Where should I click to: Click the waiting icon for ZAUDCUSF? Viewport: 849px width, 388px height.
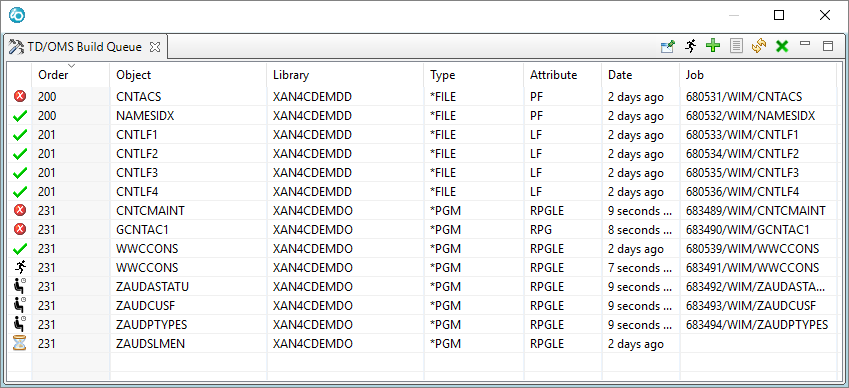click(x=20, y=305)
